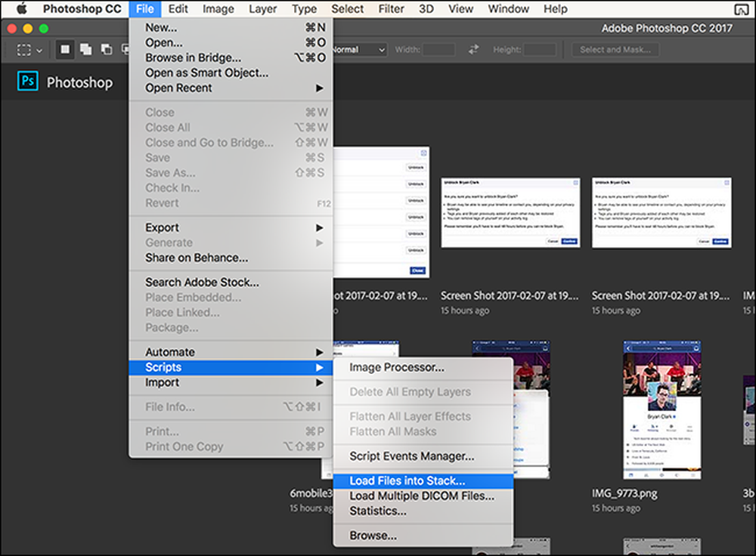This screenshot has height=556, width=756.
Task: Pick the Subtract from selection icon
Action: click(107, 49)
